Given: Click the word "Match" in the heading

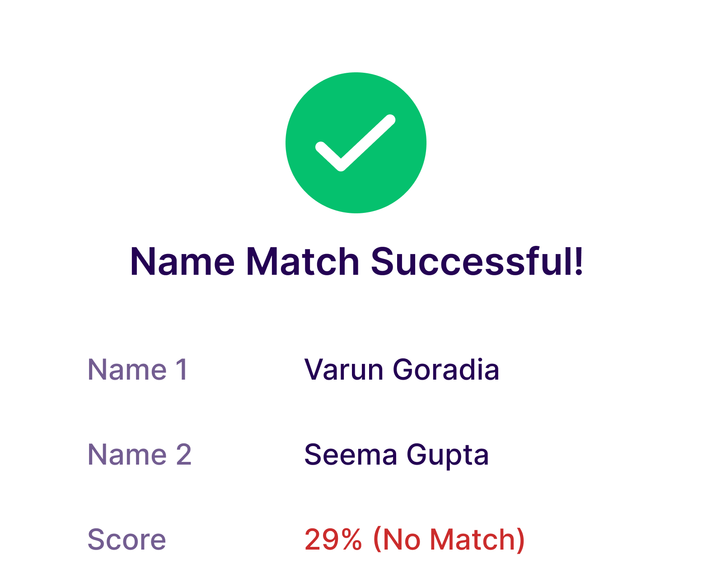Looking at the screenshot, I should coord(303,262).
